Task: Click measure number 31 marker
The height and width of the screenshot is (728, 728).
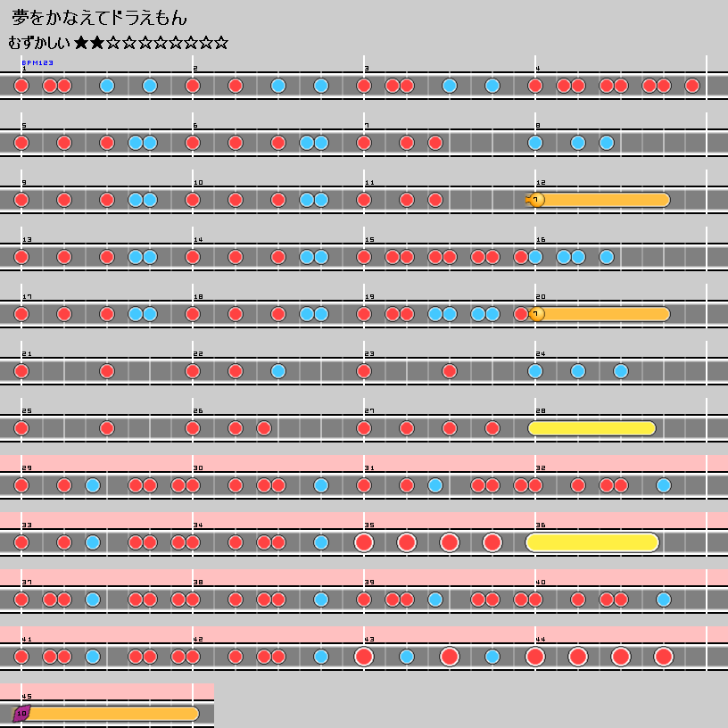Action: [369, 468]
